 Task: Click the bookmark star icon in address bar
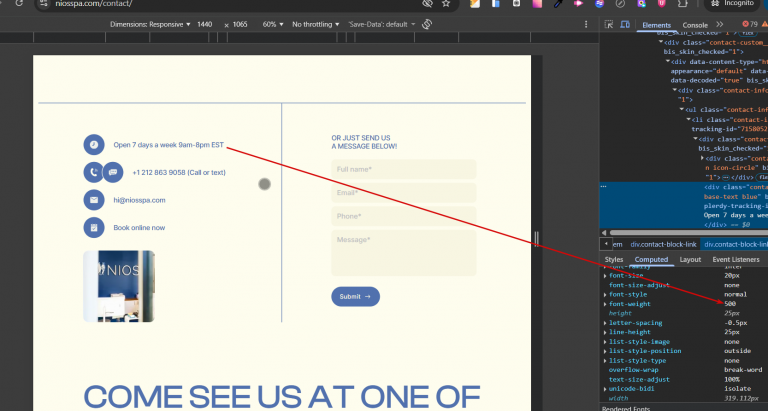pyautogui.click(x=446, y=3)
